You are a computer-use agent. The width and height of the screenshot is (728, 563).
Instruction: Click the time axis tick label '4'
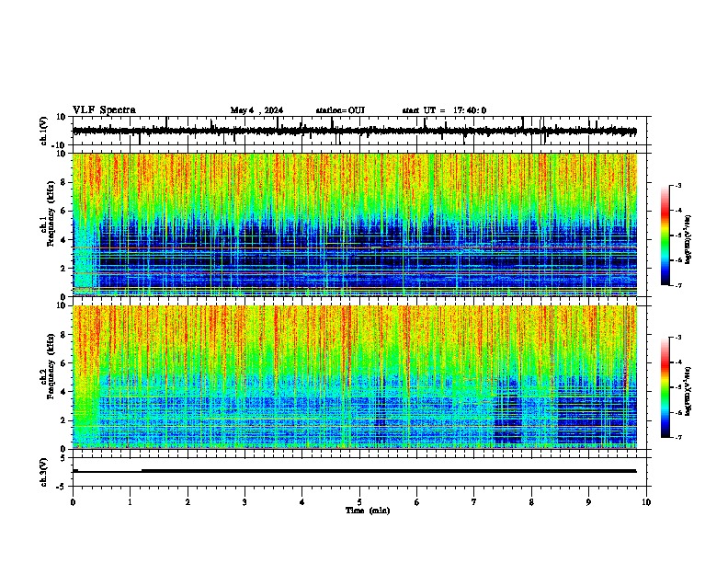coord(302,502)
